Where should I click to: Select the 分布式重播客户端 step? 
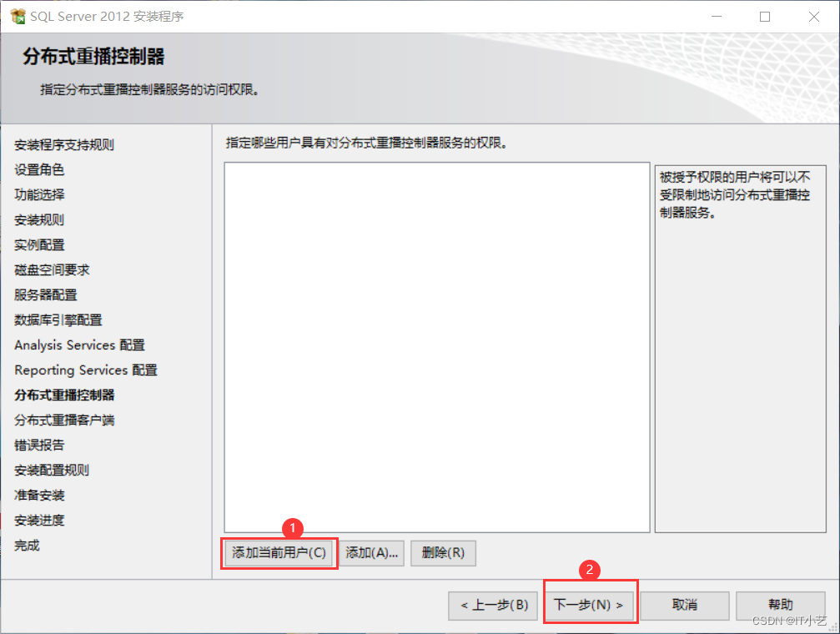coord(64,420)
